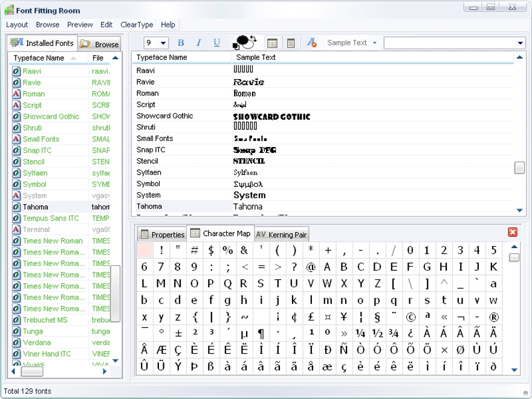Open the Preview menu
Image resolution: width=532 pixels, height=399 pixels.
pos(80,25)
